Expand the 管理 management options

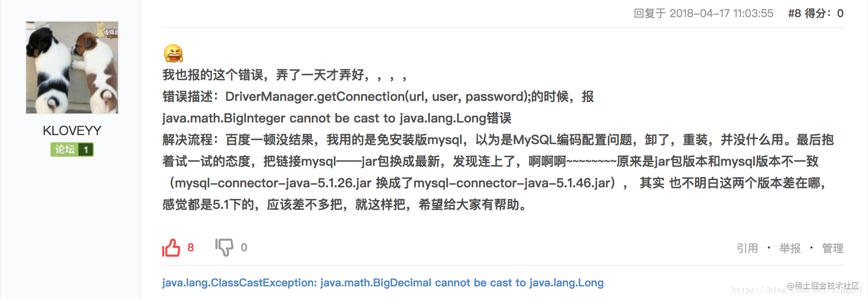coord(832,248)
